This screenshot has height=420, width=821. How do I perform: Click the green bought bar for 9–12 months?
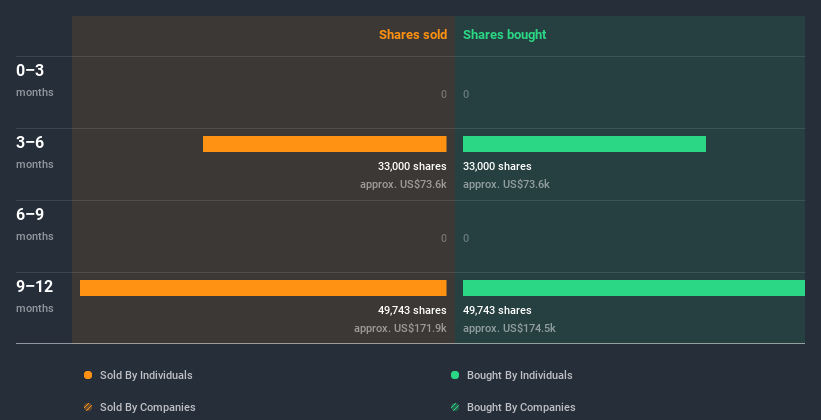pyautogui.click(x=634, y=288)
